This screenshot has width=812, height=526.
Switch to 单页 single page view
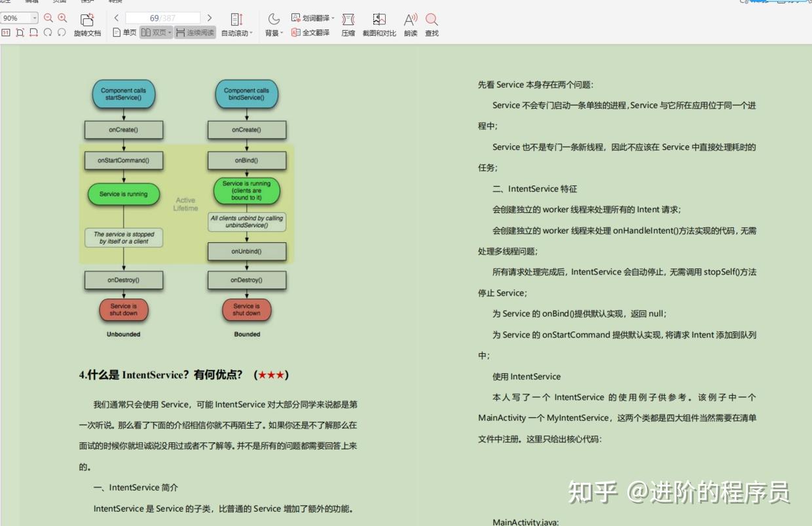pyautogui.click(x=124, y=33)
